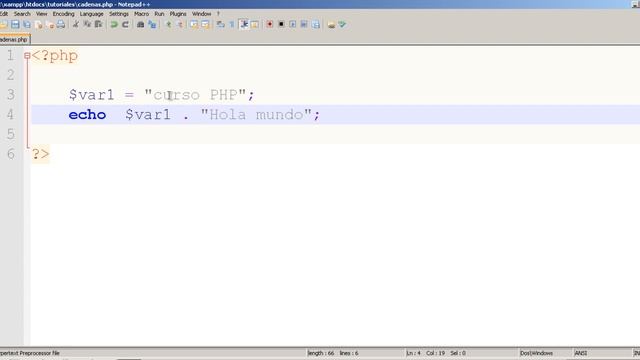The image size is (640, 360).
Task: Click the Ln : 4 status bar entry
Action: [x=413, y=353]
